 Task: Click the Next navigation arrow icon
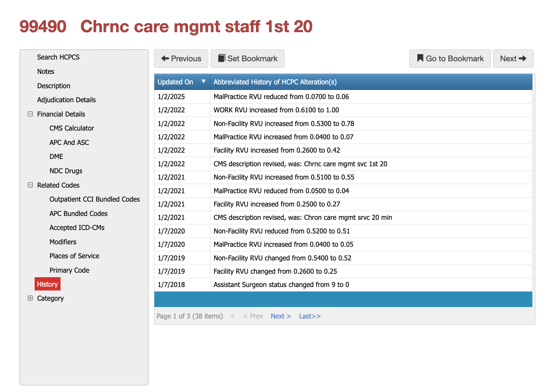(523, 58)
